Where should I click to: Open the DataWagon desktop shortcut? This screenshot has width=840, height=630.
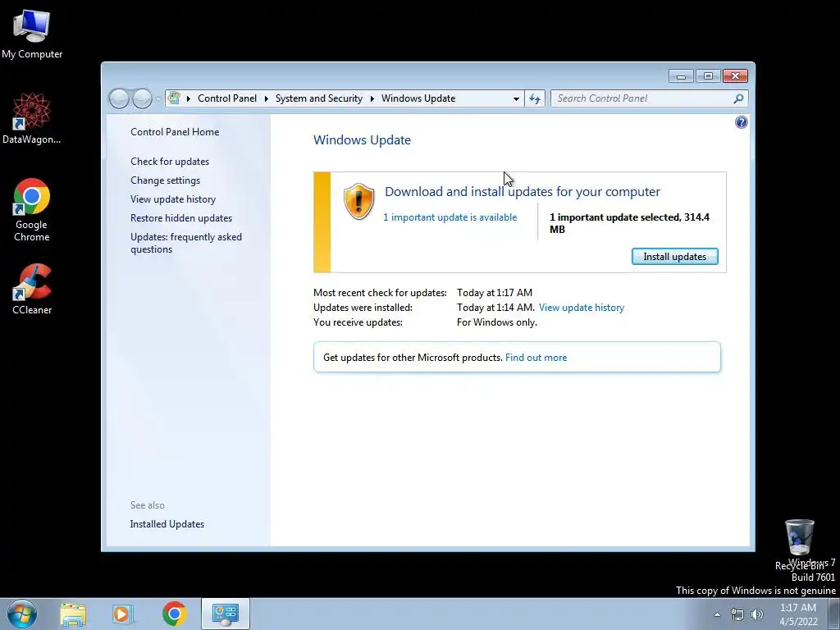(32, 118)
